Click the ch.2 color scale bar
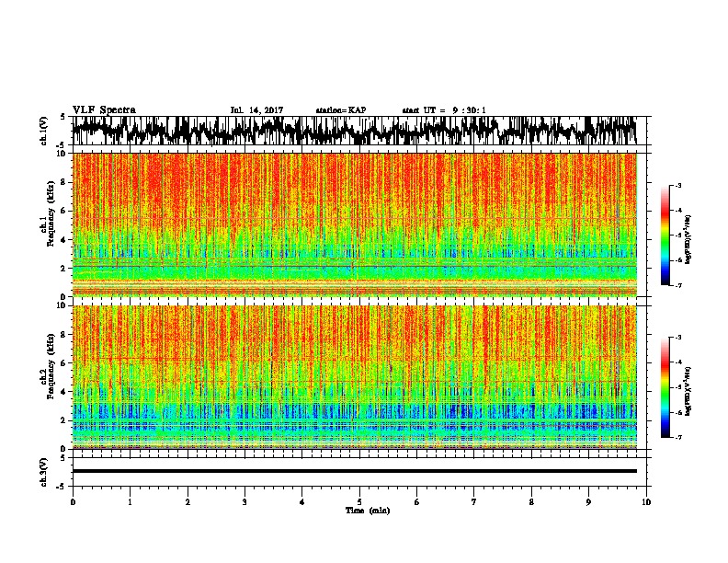 [x=665, y=387]
